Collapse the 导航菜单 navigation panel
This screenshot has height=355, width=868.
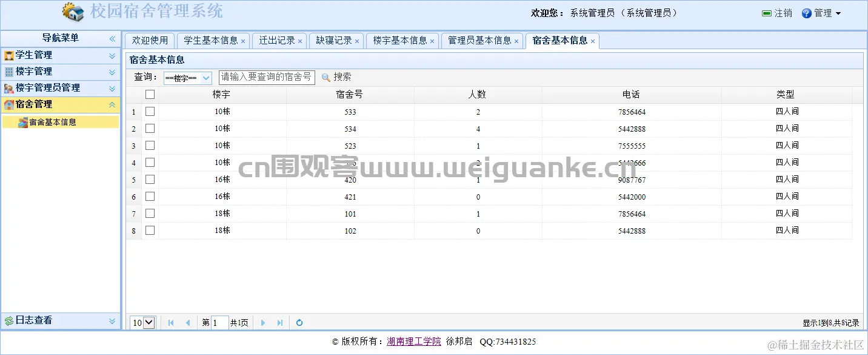pos(112,38)
